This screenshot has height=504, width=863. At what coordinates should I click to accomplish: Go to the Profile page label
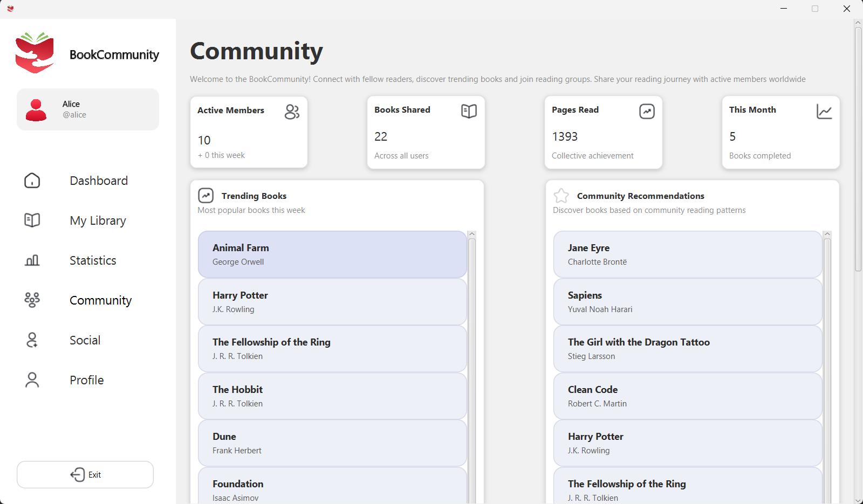point(86,380)
